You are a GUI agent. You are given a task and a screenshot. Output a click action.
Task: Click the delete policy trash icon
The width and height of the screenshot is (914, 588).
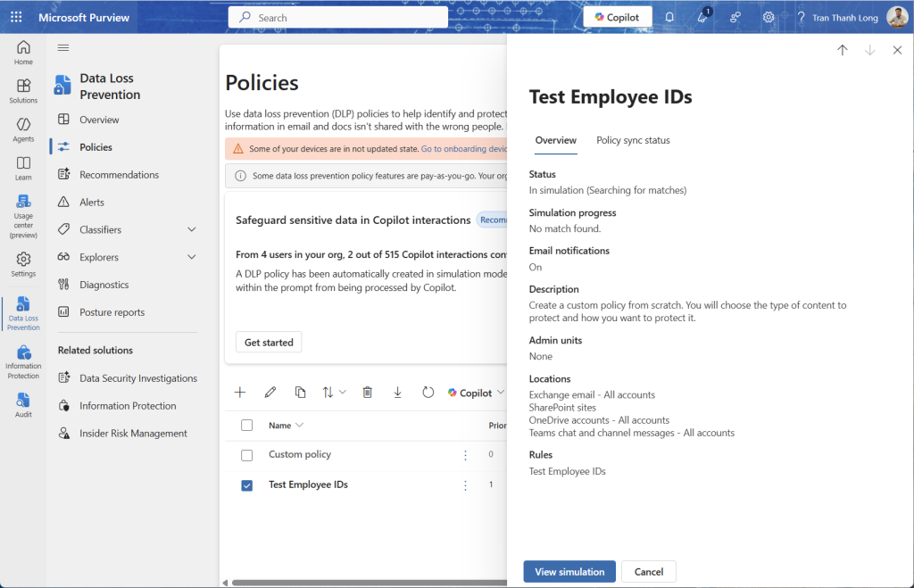tap(368, 393)
